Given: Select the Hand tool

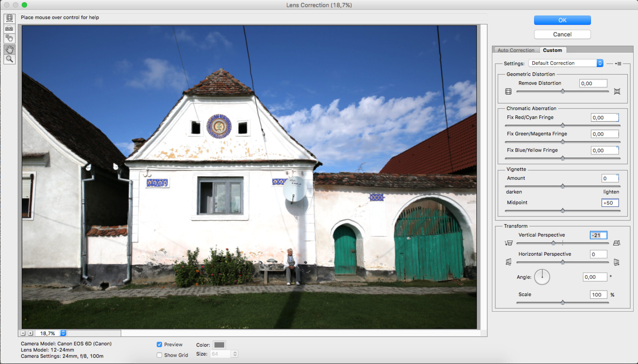Looking at the screenshot, I should [9, 50].
